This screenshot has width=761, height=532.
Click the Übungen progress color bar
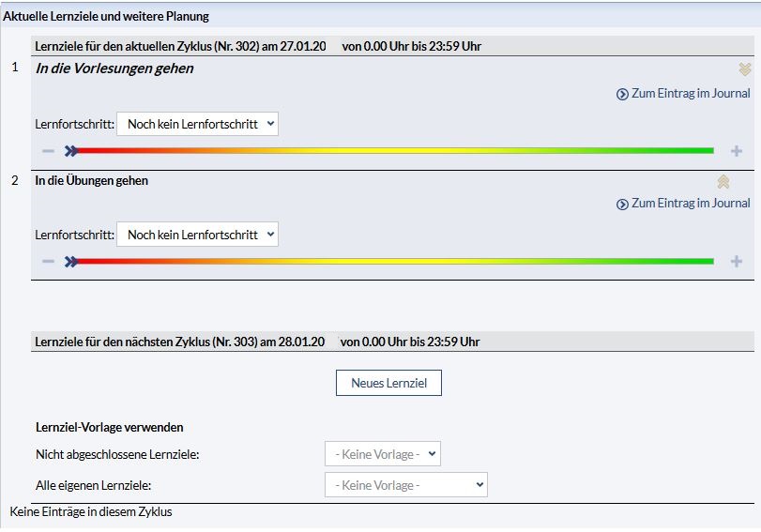[394, 261]
